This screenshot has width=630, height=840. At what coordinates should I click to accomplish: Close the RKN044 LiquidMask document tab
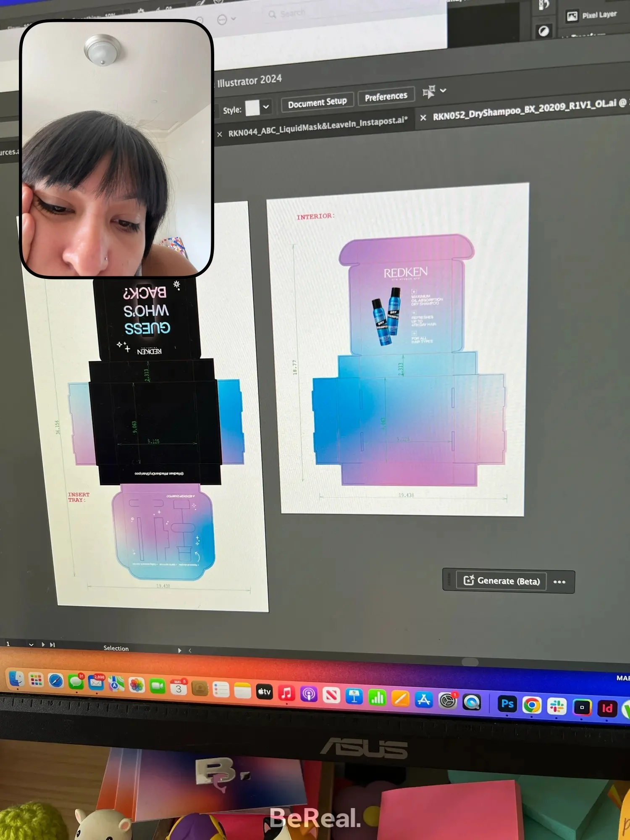pos(219,134)
